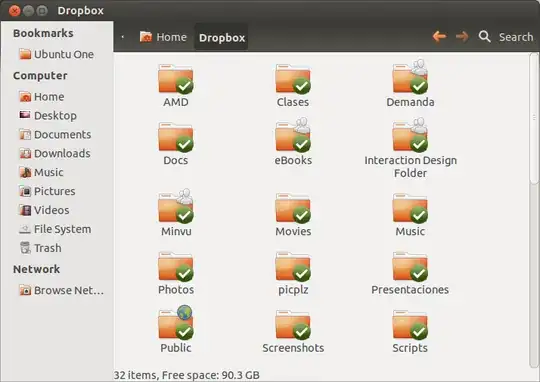This screenshot has height=382, width=540.
Task: Select the Desktop sidebar label
Action: 55,116
